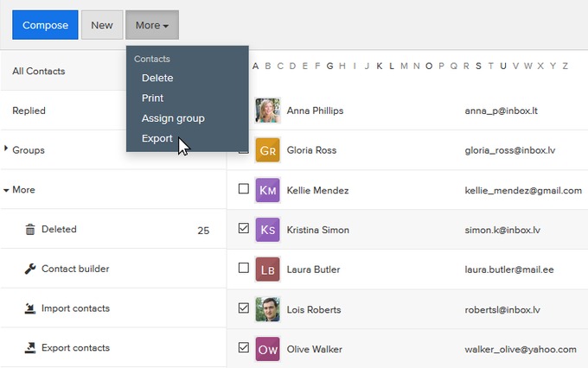588x368 pixels.
Task: Click the Import contacts icon
Action: (x=30, y=308)
